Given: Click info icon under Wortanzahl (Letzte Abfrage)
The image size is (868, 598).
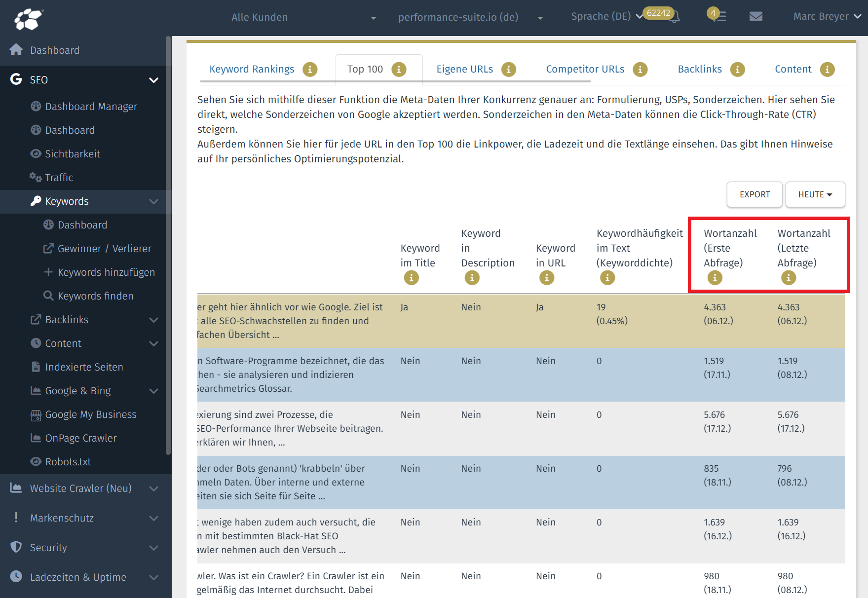Looking at the screenshot, I should (788, 278).
